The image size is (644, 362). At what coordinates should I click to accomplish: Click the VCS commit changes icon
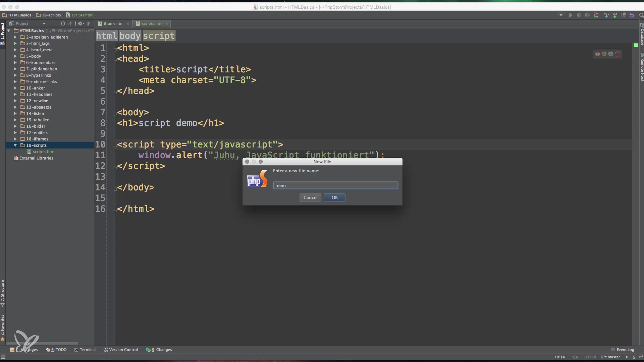[x=614, y=15]
